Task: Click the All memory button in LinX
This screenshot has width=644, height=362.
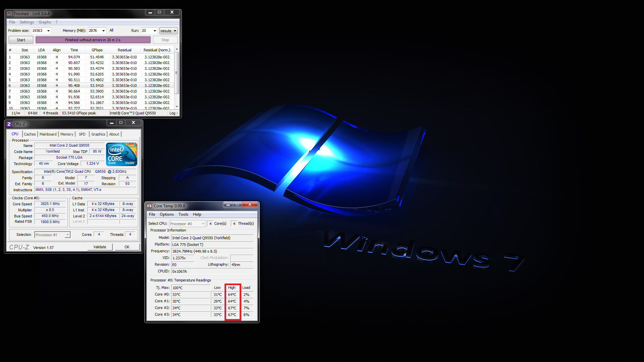Action: coord(111,30)
